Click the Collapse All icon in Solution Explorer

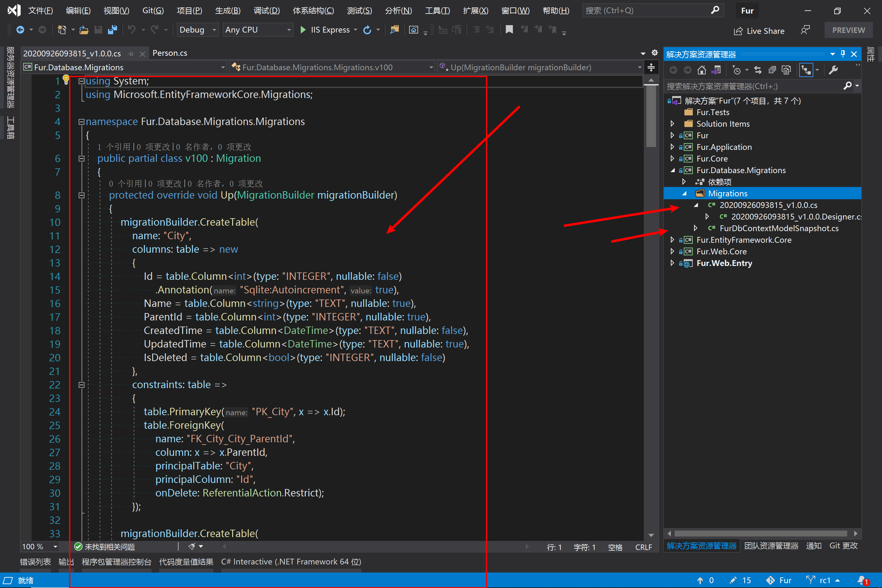[772, 70]
